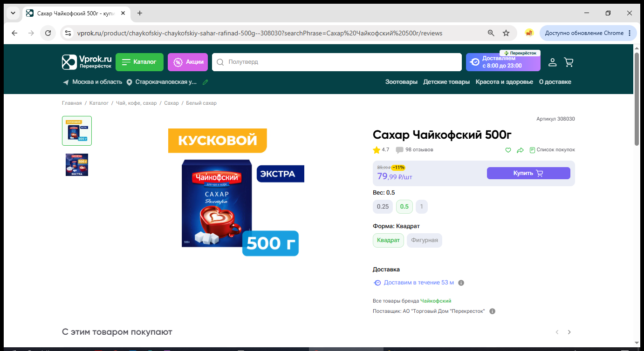Open the browser extension icon
644x351 pixels.
pyautogui.click(x=529, y=33)
